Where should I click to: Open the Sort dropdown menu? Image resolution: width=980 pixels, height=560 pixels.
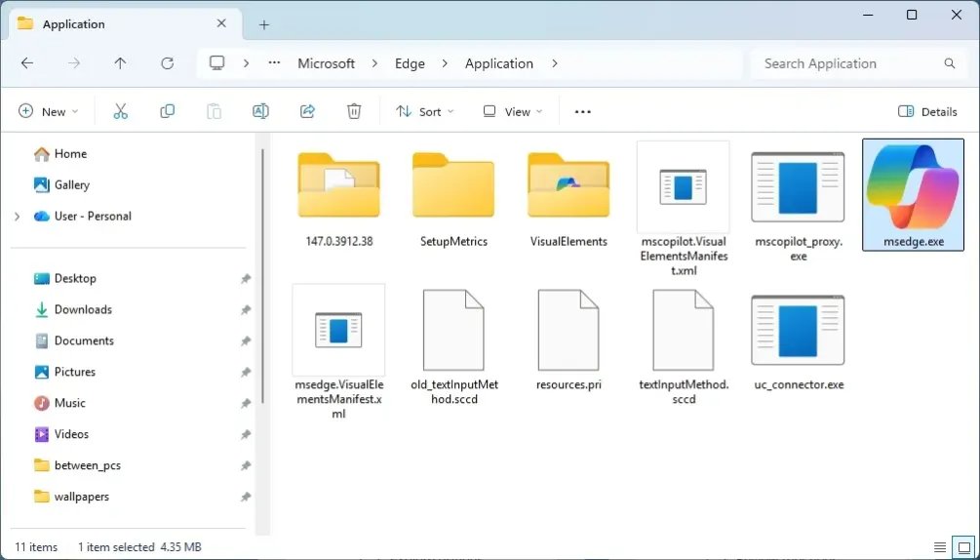pyautogui.click(x=425, y=111)
